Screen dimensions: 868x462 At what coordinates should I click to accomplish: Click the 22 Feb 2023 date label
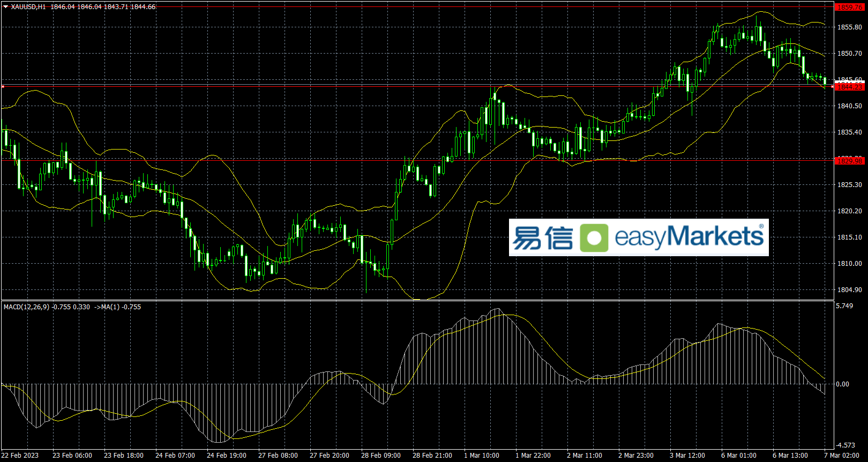point(20,456)
